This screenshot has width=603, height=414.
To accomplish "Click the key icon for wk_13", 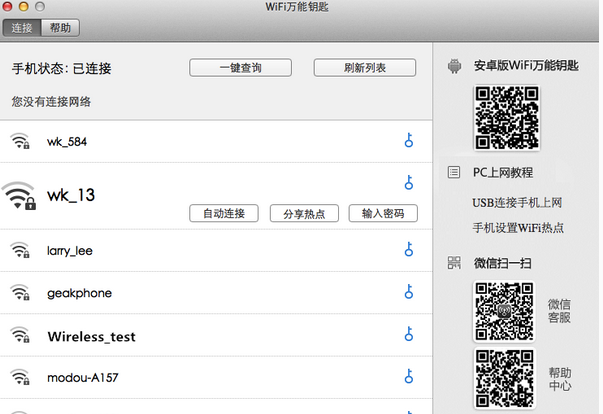I will tap(409, 183).
